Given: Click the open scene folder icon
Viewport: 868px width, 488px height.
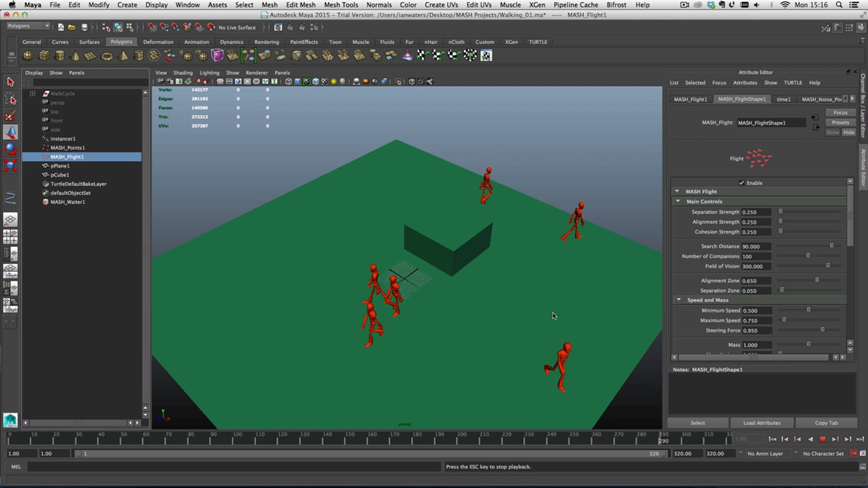Looking at the screenshot, I should point(72,27).
